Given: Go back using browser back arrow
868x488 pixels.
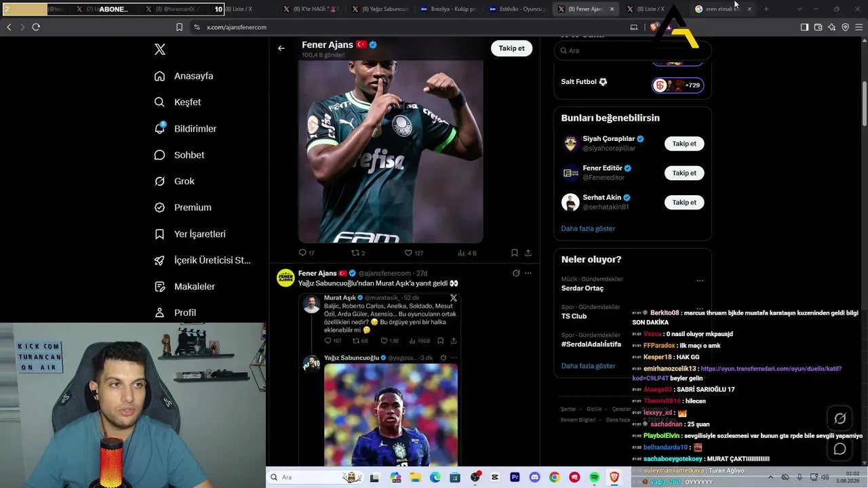Looking at the screenshot, I should coord(9,27).
